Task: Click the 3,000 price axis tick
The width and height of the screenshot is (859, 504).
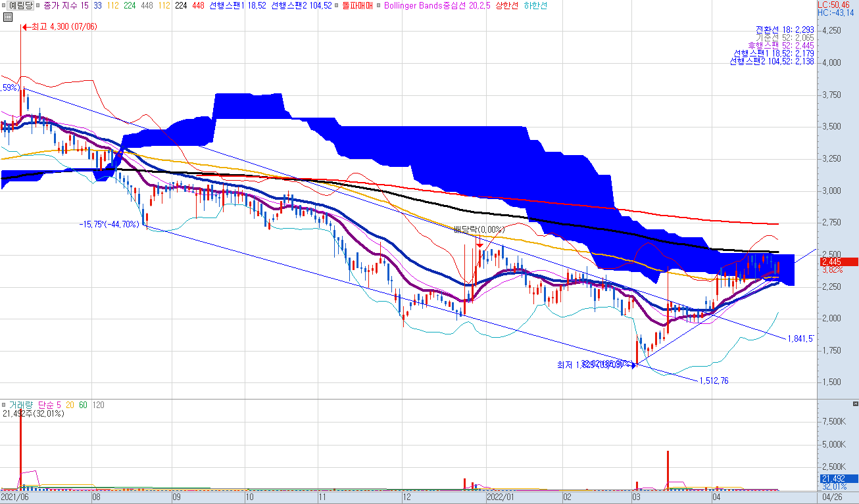Action: 832,191
